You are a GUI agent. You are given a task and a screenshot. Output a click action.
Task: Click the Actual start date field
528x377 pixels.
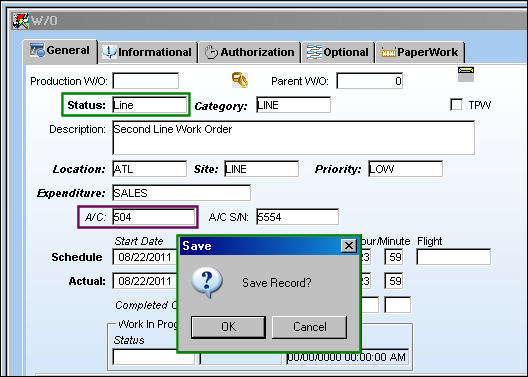click(x=145, y=281)
